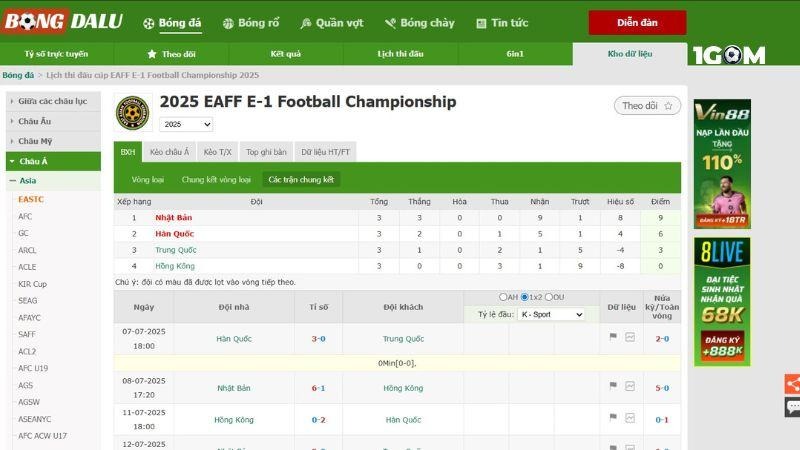Select the OU odds radio button

coord(548,297)
